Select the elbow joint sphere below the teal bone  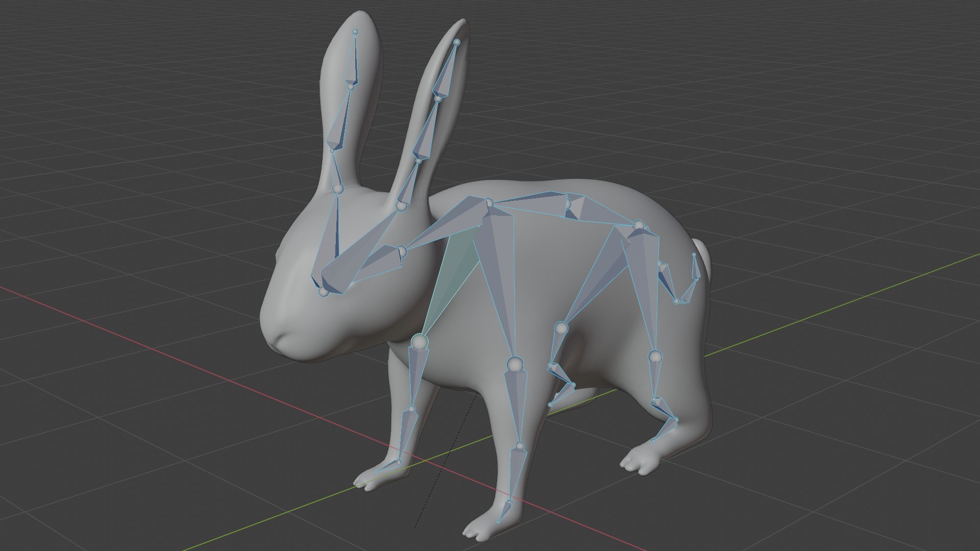419,341
